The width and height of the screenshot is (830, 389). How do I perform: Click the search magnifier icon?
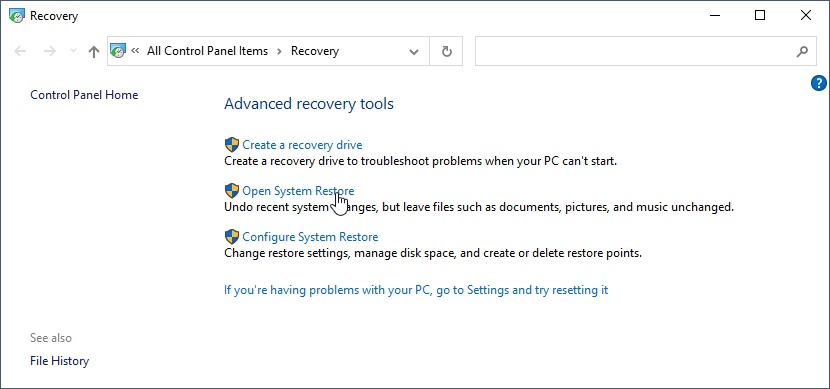pyautogui.click(x=802, y=51)
